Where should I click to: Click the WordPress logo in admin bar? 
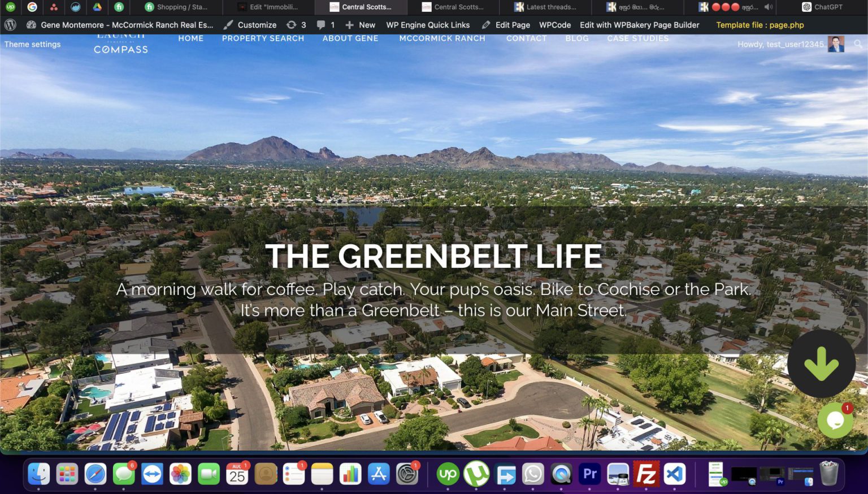click(10, 25)
